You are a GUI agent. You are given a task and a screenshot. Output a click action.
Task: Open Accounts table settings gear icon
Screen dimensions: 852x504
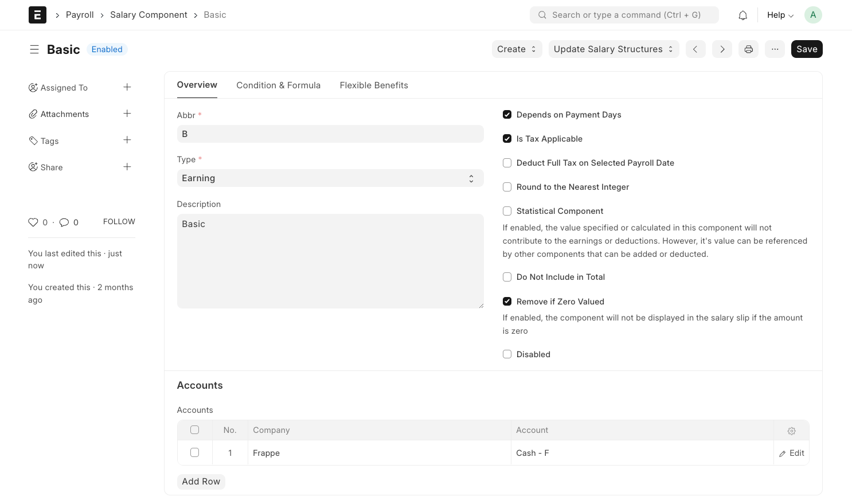pyautogui.click(x=791, y=431)
